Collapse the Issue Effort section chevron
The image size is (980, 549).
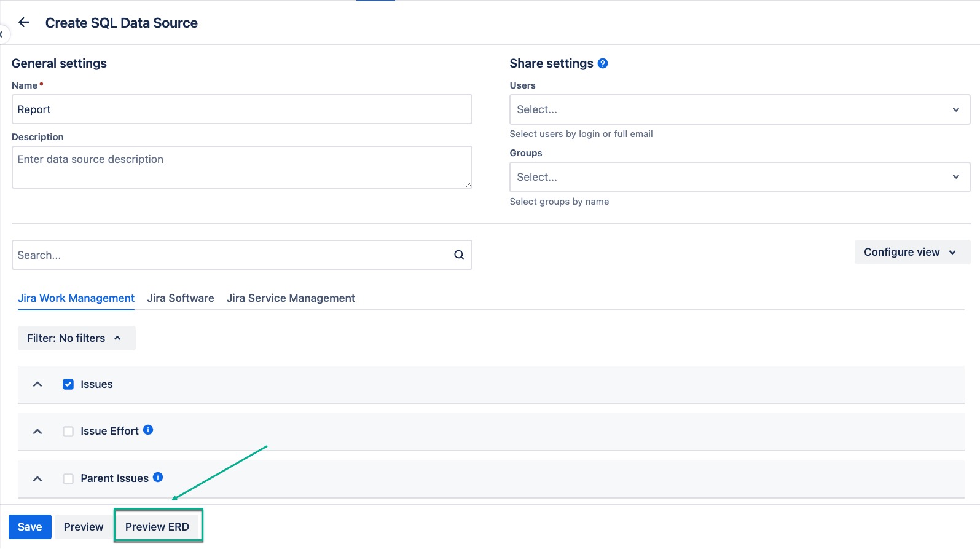[x=37, y=432]
